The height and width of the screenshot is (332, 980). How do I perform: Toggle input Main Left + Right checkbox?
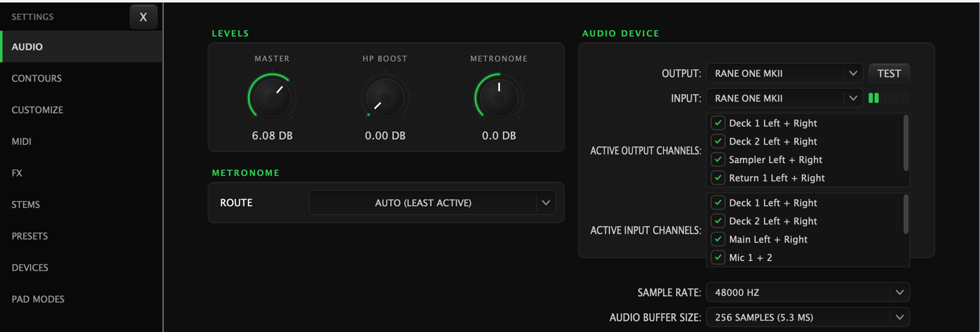point(718,240)
